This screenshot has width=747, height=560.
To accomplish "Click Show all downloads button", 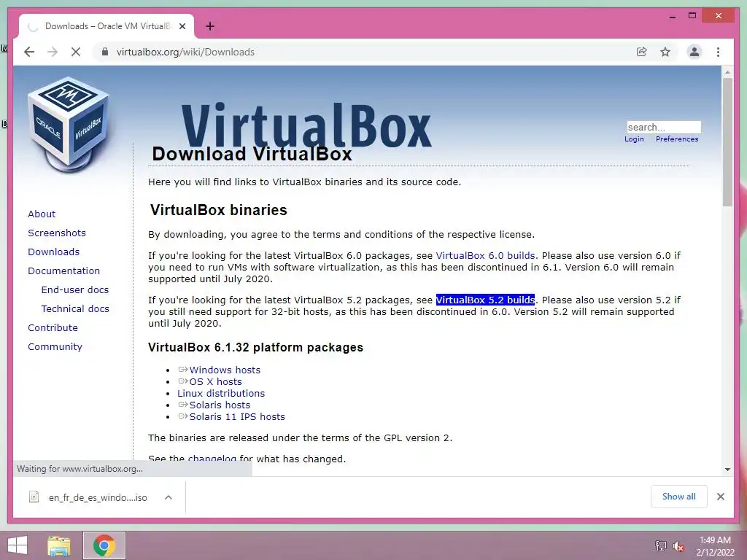I will click(x=678, y=497).
